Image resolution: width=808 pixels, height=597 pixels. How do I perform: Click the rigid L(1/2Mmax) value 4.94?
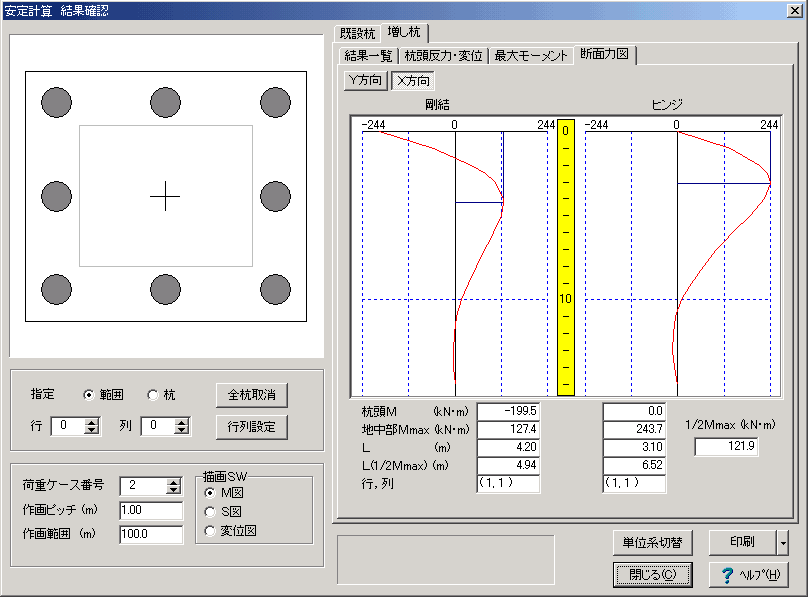point(508,466)
